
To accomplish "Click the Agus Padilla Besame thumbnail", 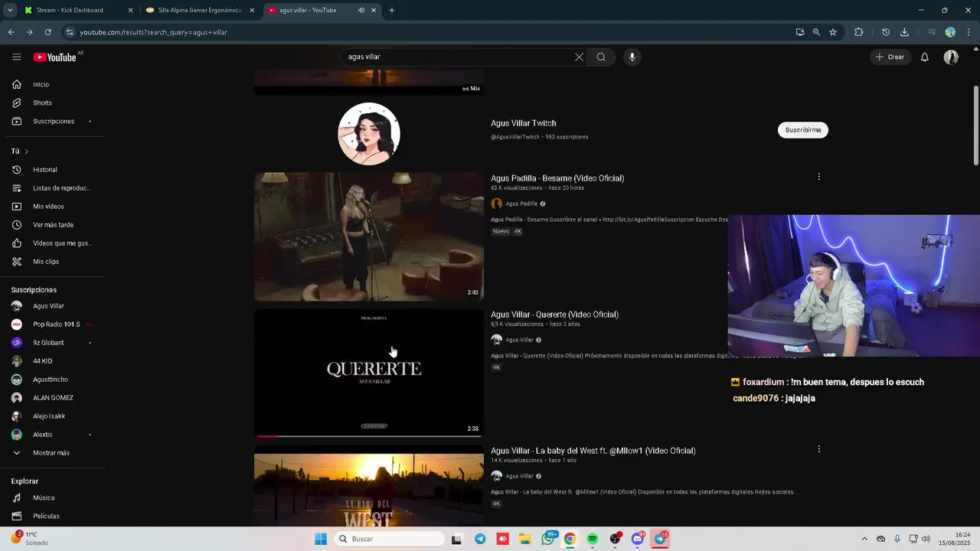I will (x=369, y=236).
